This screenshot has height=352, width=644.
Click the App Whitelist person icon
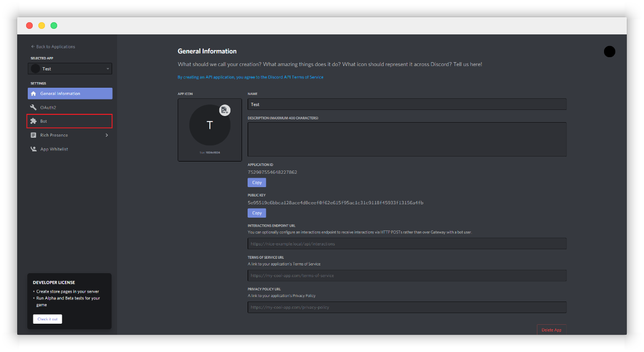(34, 149)
